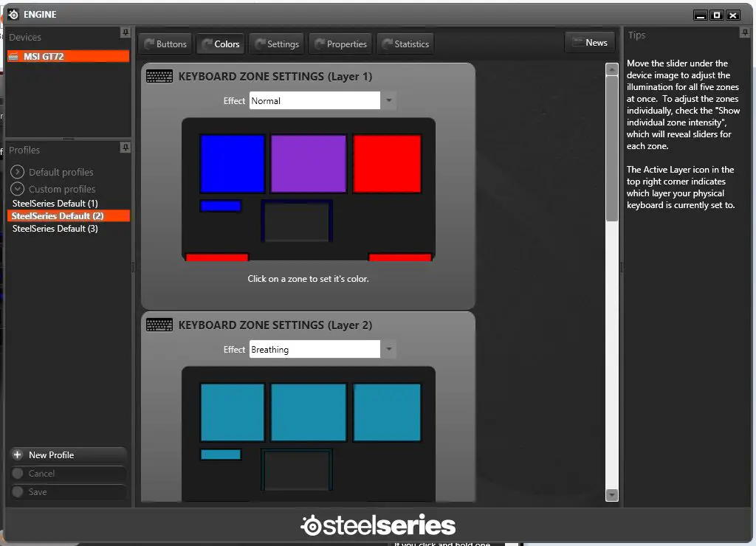
Task: Click the SteelSeries logo in the footer
Action: pyautogui.click(x=378, y=525)
